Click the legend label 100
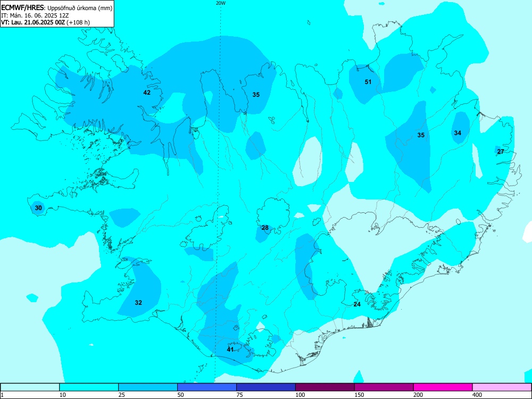This screenshot has width=532, height=399. 300,395
